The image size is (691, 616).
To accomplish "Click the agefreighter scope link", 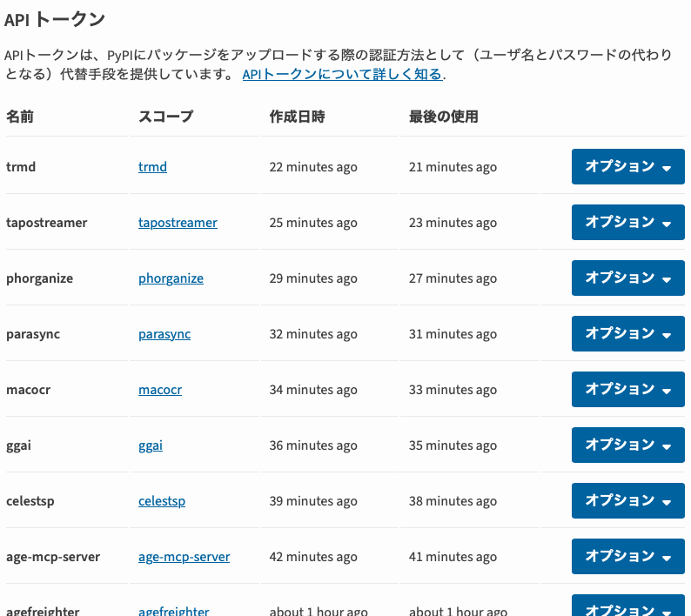I will (174, 611).
